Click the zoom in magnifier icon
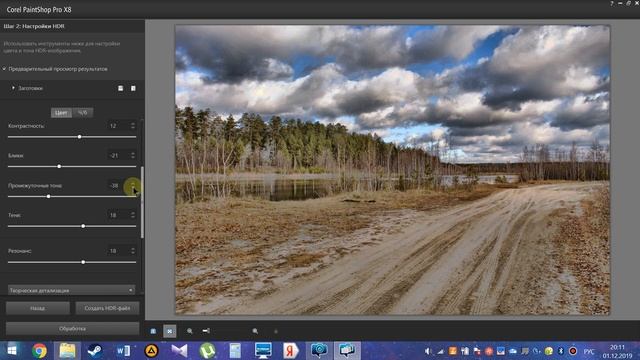 click(255, 331)
